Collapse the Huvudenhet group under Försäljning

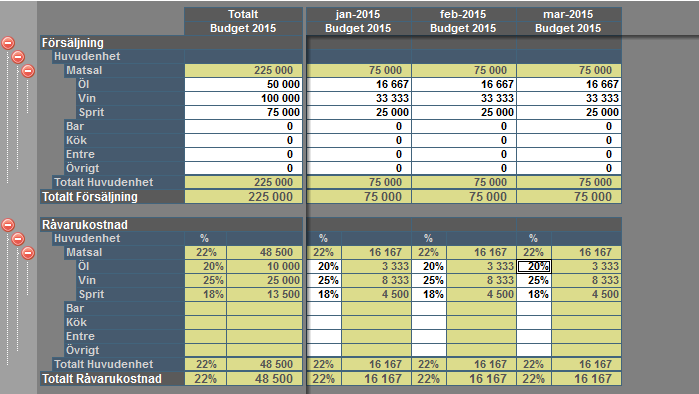click(x=18, y=57)
